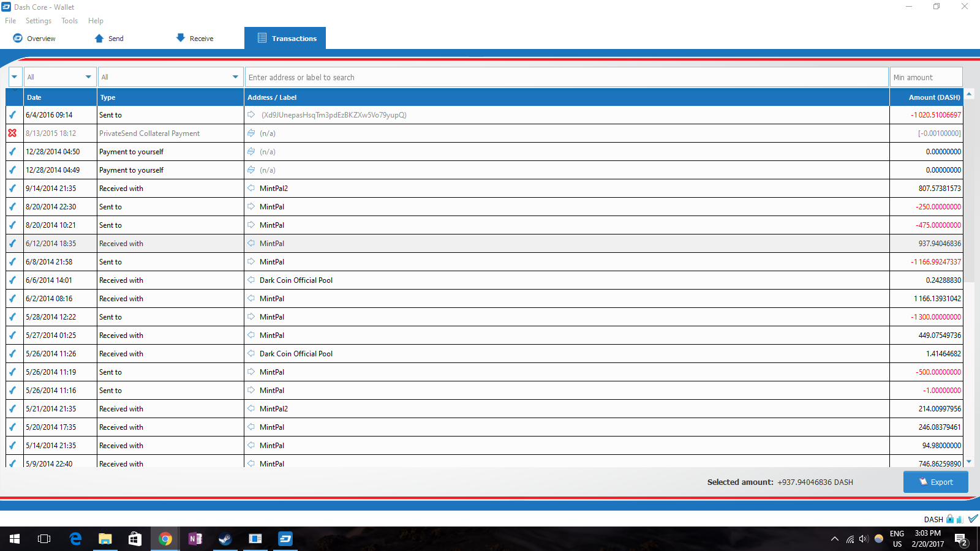Open the volume control in system tray
980x551 pixels.
tap(864, 539)
